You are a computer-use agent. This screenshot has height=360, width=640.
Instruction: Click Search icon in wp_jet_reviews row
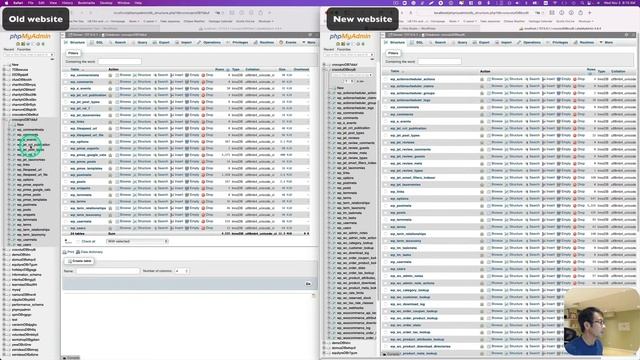(527, 142)
